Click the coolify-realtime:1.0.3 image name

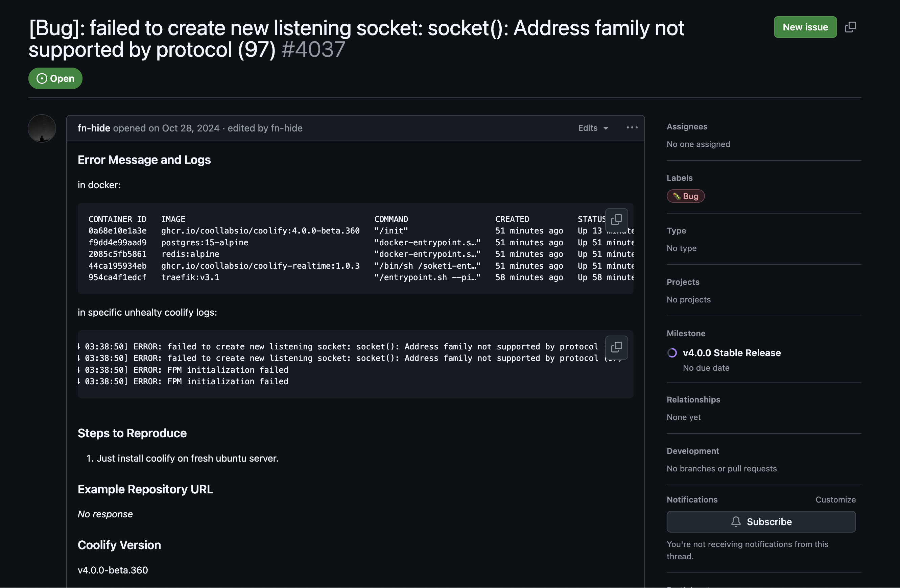(260, 266)
